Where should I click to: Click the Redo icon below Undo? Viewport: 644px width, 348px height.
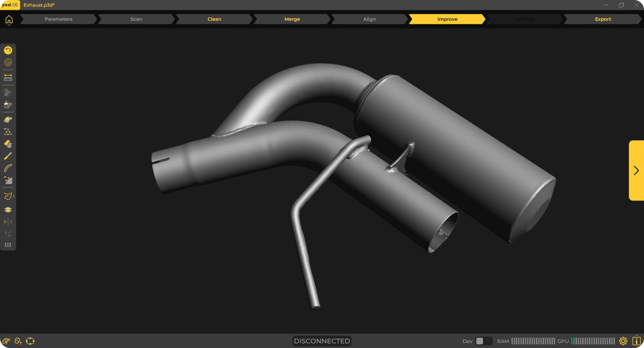(8, 62)
